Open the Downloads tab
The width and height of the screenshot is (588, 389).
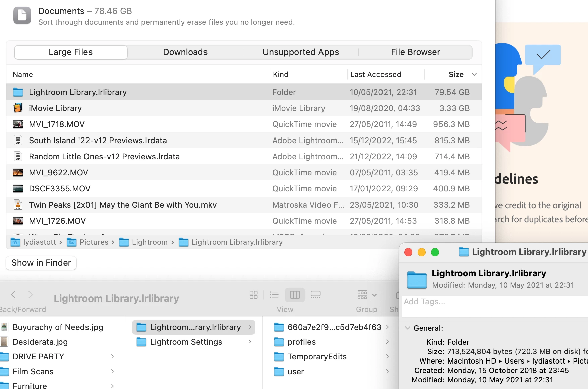[185, 52]
